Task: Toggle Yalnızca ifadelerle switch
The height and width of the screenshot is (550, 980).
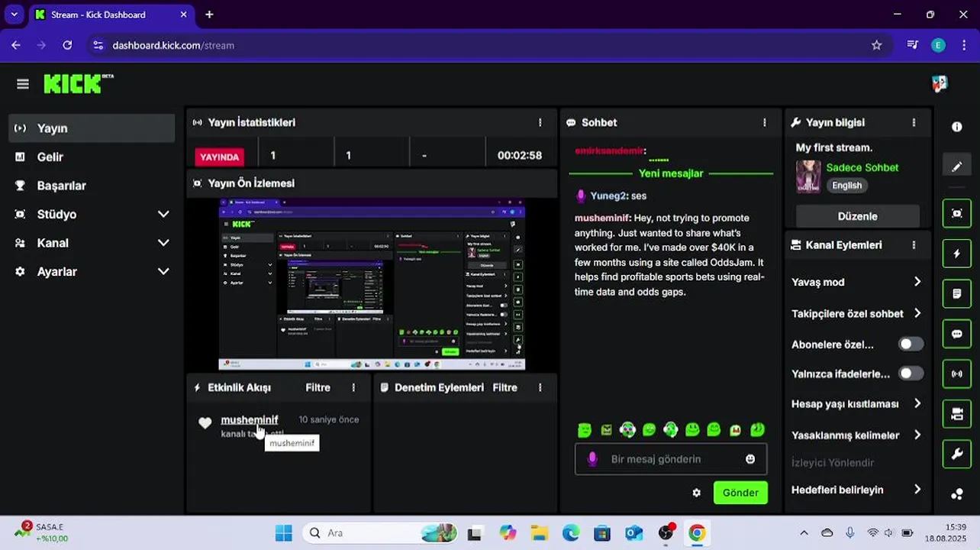Action: 911,374
